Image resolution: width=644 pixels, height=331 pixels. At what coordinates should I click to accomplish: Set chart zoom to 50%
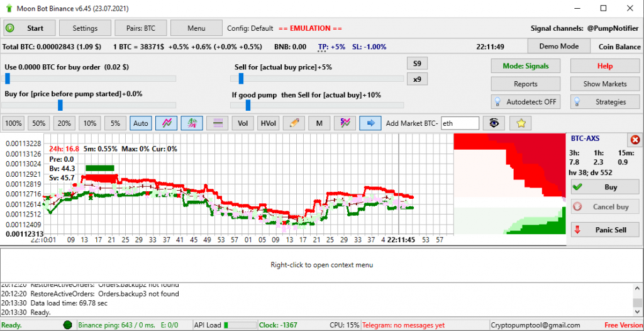[x=39, y=123]
